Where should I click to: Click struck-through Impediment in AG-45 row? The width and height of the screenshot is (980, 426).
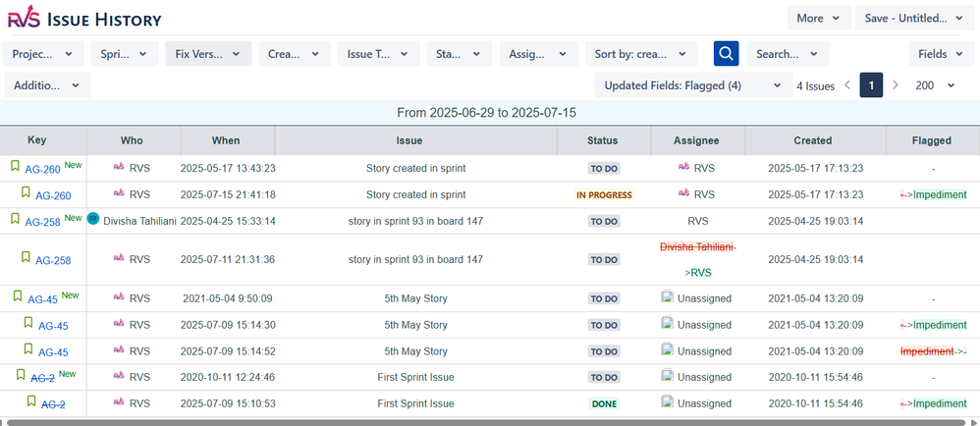927,351
